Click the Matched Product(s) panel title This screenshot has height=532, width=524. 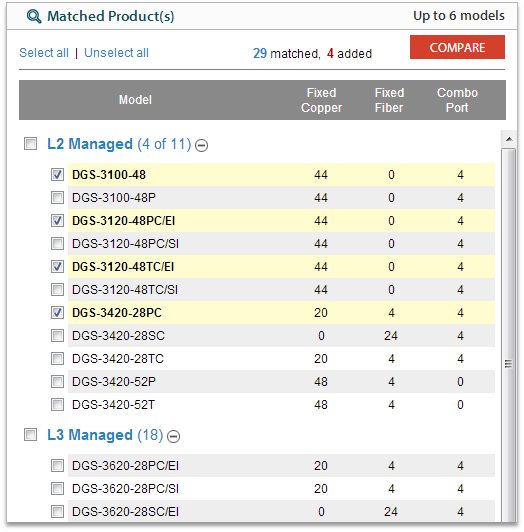[x=111, y=16]
